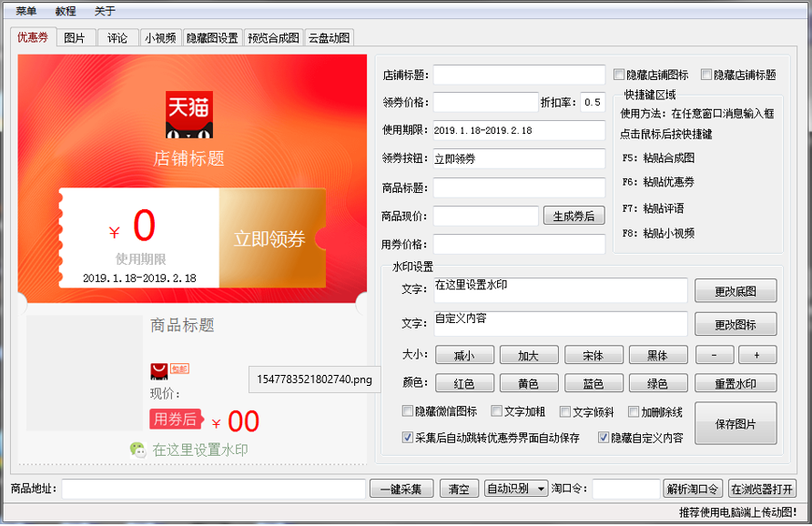Switch to the 图片 tab

[75, 38]
